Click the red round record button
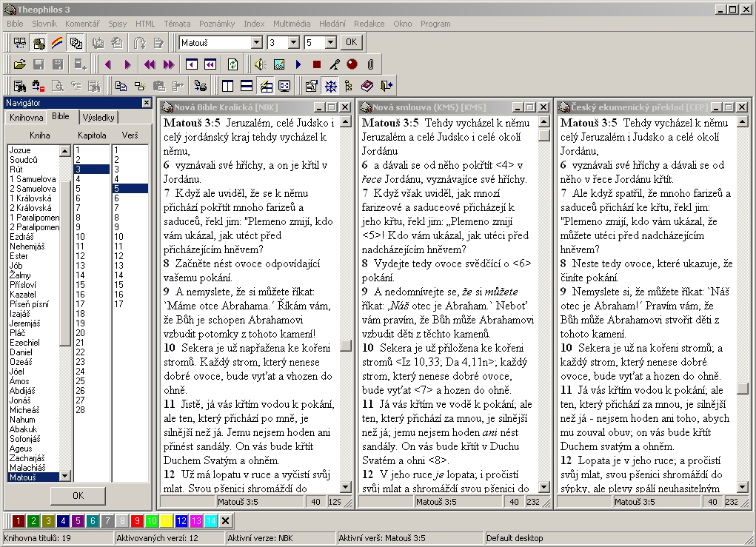756x547 pixels. pyautogui.click(x=352, y=64)
